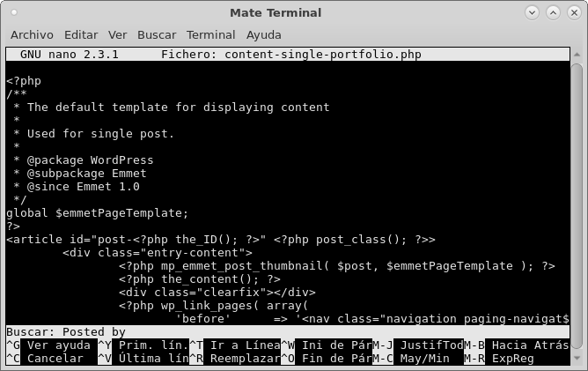
Task: Click the ^G Ver ayuda shortcut
Action: tap(48, 345)
